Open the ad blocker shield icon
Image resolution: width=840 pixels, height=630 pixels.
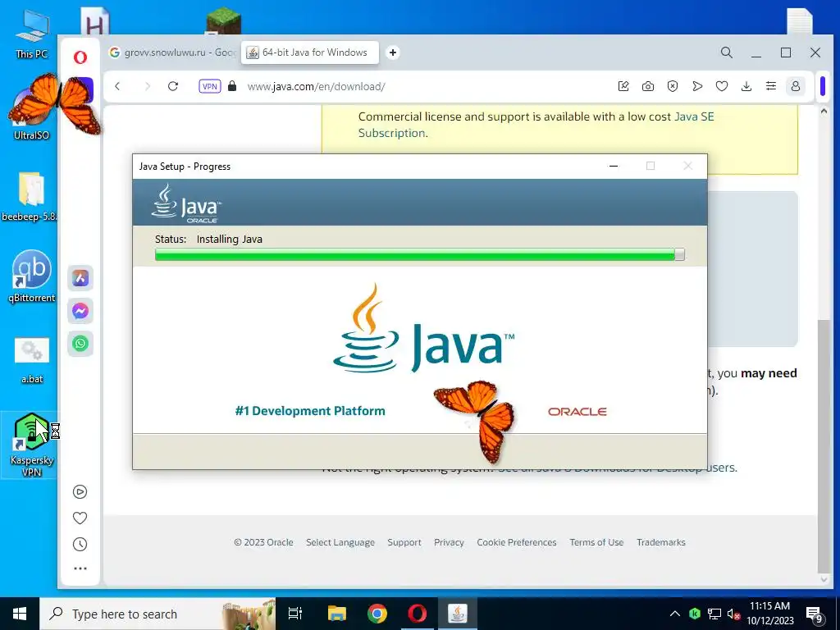coord(673,86)
